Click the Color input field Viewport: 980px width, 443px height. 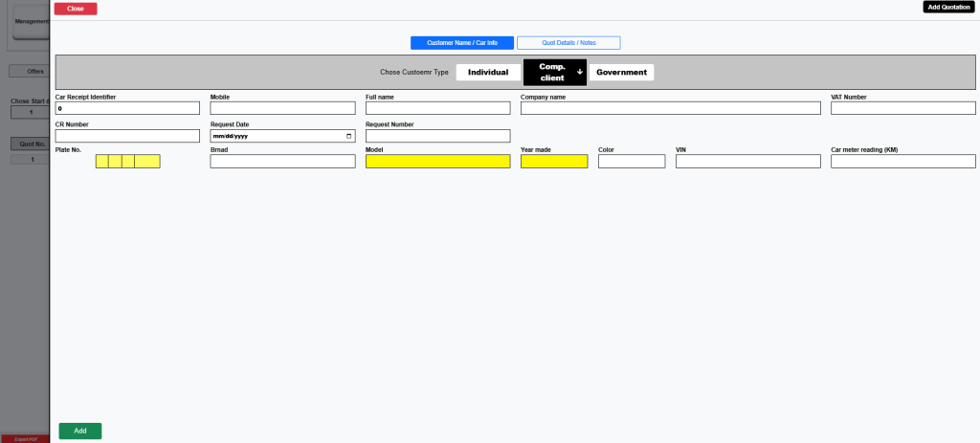click(632, 161)
